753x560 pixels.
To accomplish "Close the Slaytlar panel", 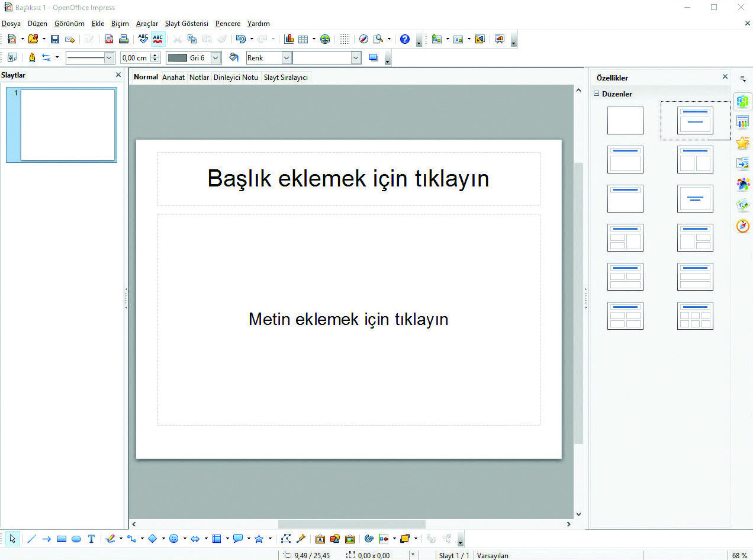I will (x=118, y=75).
